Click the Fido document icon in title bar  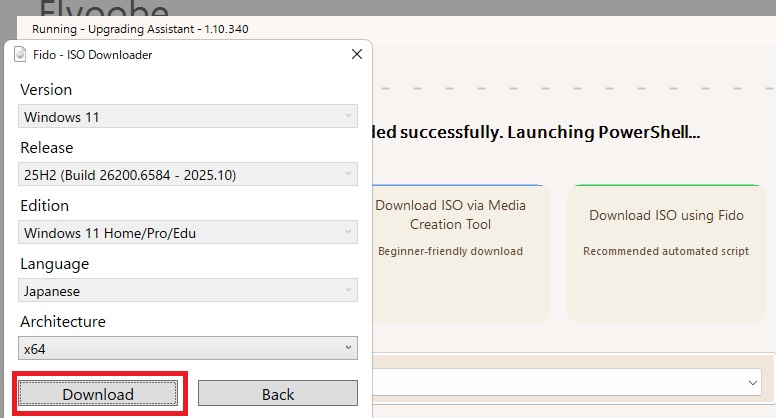click(21, 55)
